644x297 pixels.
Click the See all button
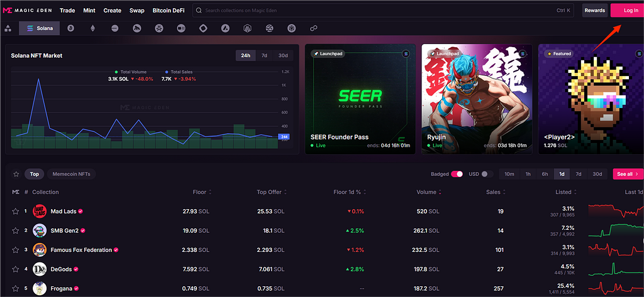coord(628,174)
